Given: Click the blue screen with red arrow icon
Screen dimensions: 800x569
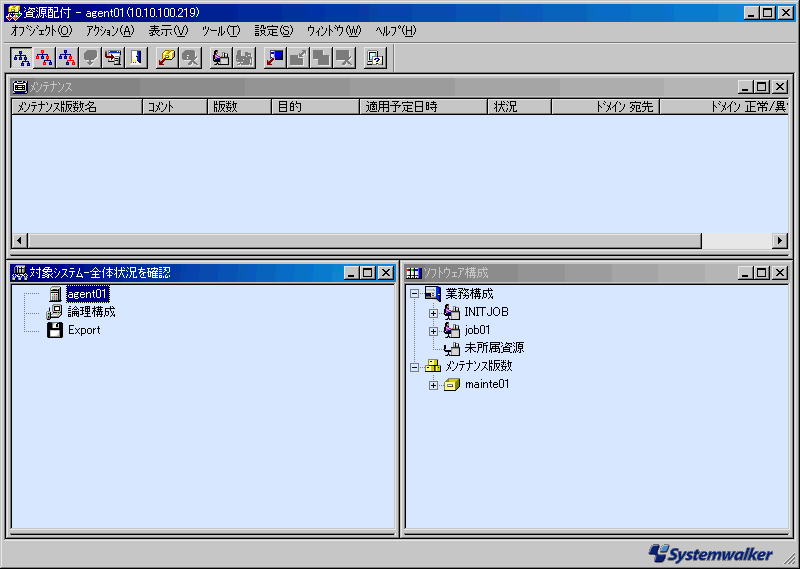Looking at the screenshot, I should tap(275, 58).
